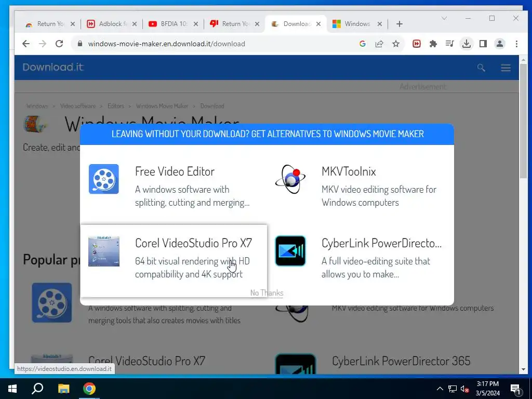Bookmark this tab with star icon
The width and height of the screenshot is (532, 399).
coord(396,44)
